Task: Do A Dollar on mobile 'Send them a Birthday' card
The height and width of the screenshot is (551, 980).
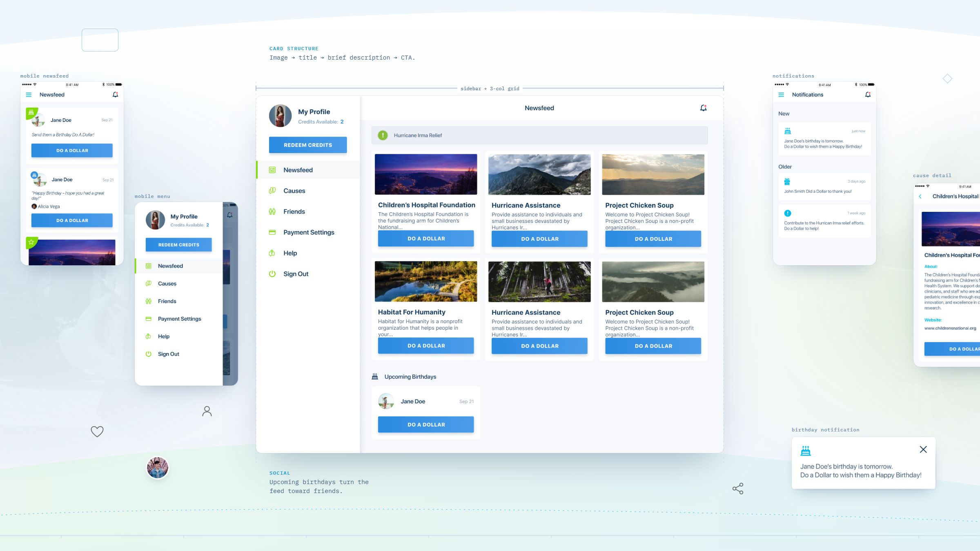Action: pyautogui.click(x=72, y=150)
